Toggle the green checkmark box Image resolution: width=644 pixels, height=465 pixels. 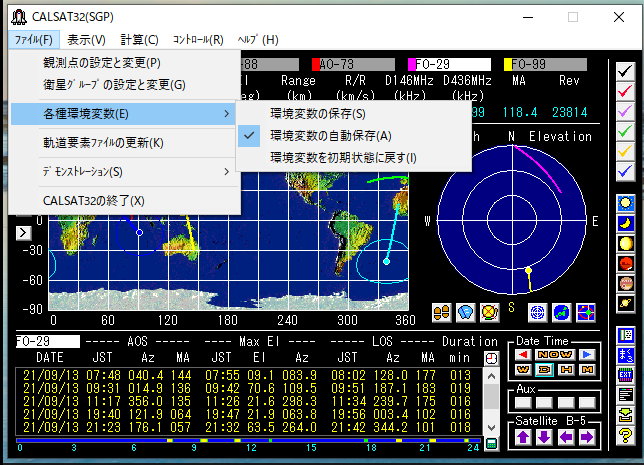pyautogui.click(x=625, y=131)
